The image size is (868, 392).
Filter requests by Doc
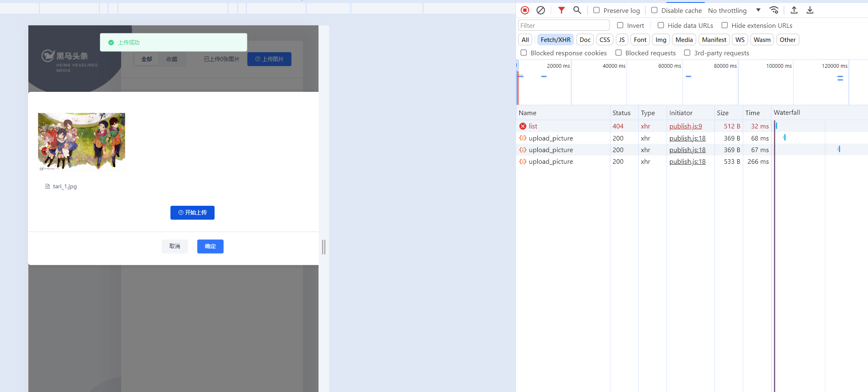[x=585, y=40]
